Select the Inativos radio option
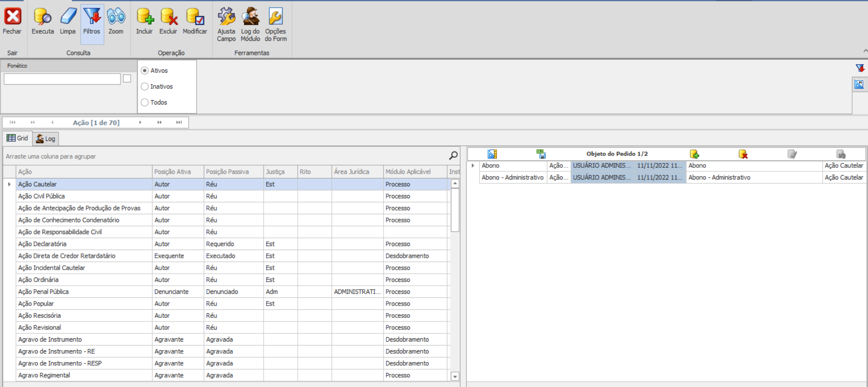This screenshot has height=387, width=868. [x=145, y=86]
